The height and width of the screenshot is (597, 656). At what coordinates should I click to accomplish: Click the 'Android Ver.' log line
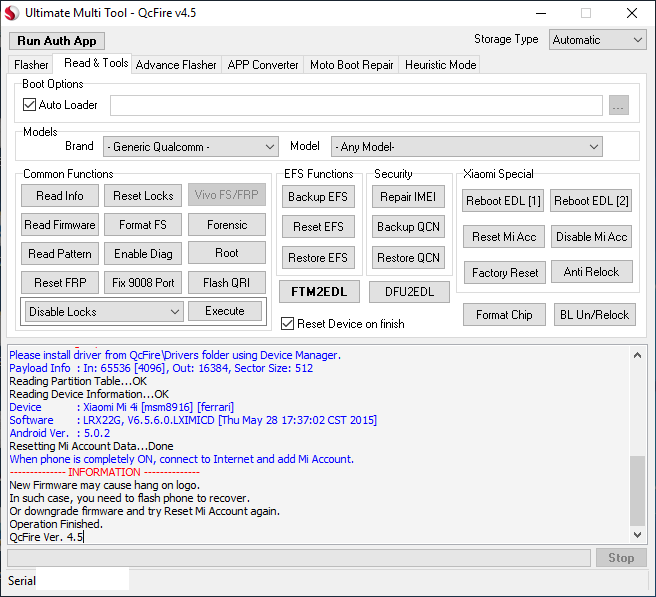click(60, 433)
